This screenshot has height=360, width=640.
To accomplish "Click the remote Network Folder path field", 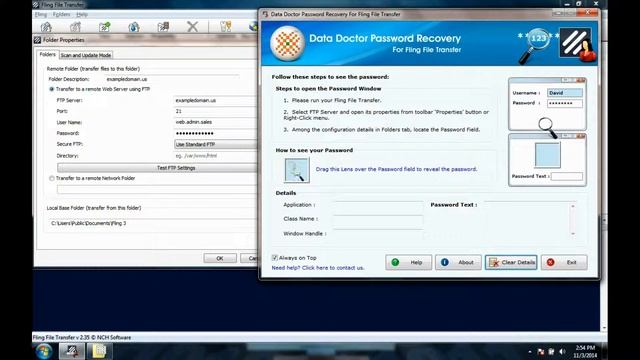I will 158,189.
